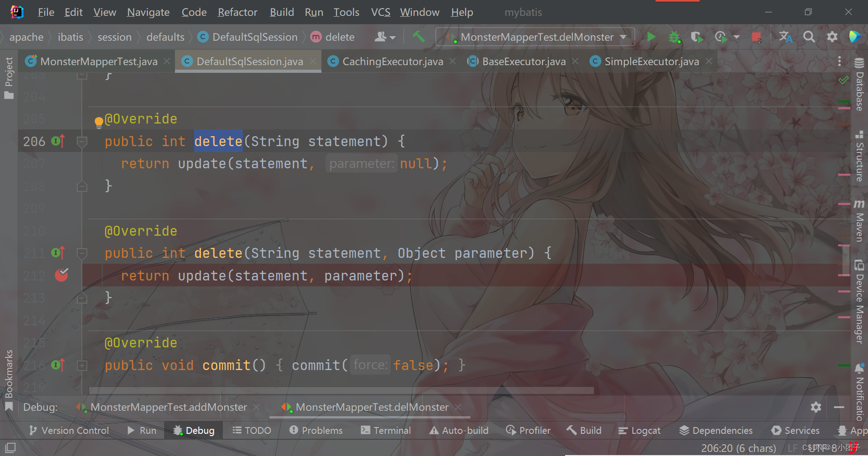Collapse the delete(String statement) method fold on line 206
This screenshot has height=456, width=868.
(82, 142)
